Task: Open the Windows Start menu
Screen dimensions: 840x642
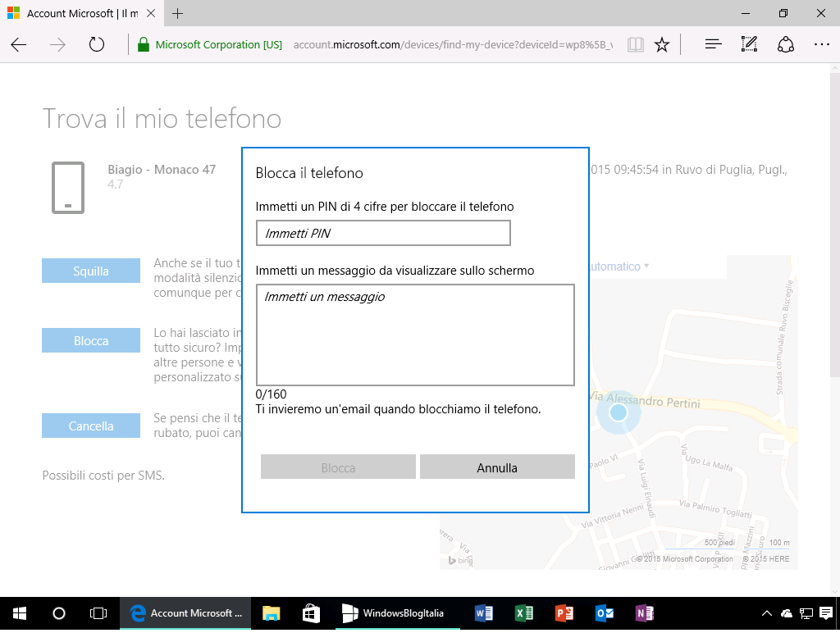Action: pos(20,613)
